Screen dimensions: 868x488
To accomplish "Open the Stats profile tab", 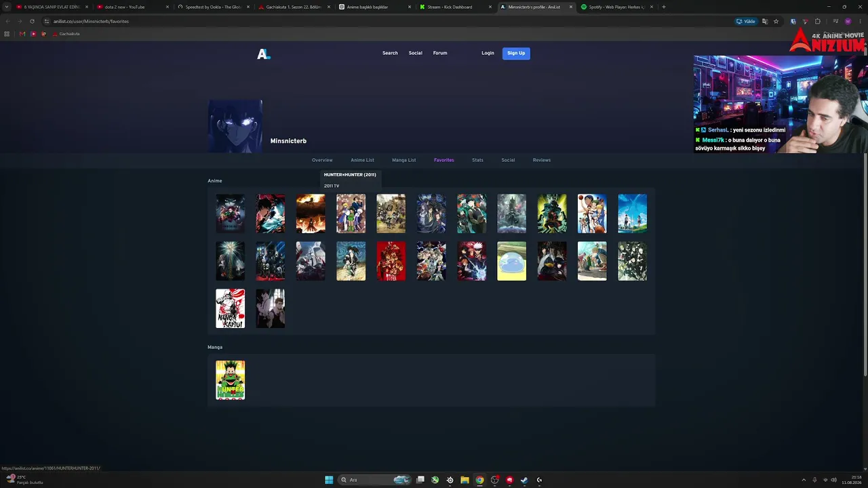I will coord(477,160).
